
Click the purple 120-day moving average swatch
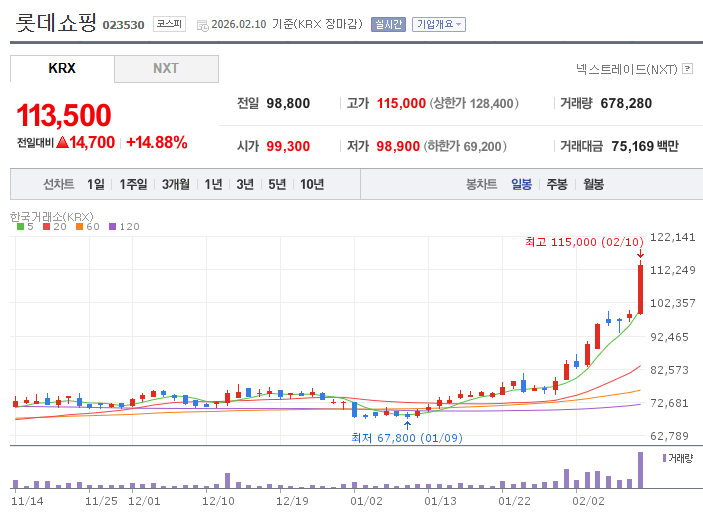[113, 227]
